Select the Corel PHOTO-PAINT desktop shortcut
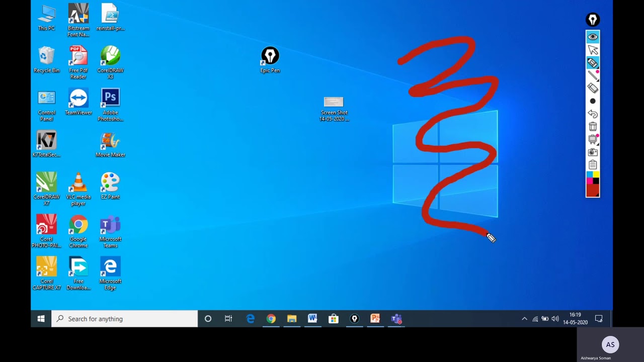Screen dimensions: 644x362 click(x=46, y=231)
